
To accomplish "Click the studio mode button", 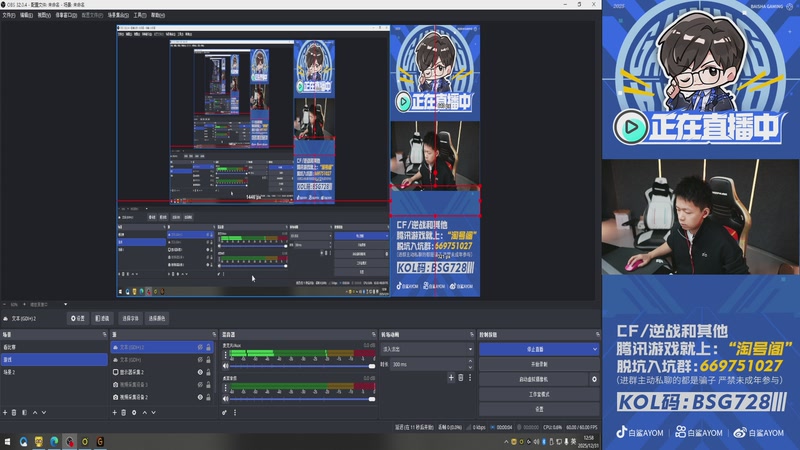I will click(539, 394).
